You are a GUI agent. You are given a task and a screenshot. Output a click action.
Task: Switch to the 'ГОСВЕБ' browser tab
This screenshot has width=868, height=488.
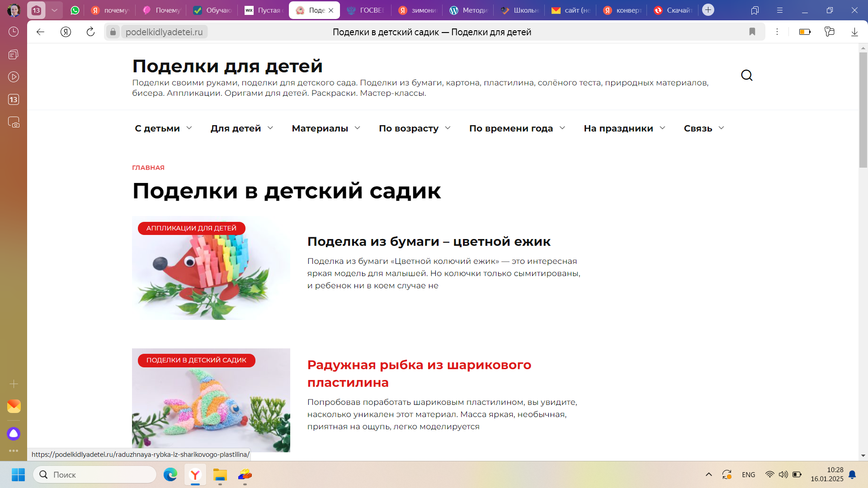pos(365,10)
